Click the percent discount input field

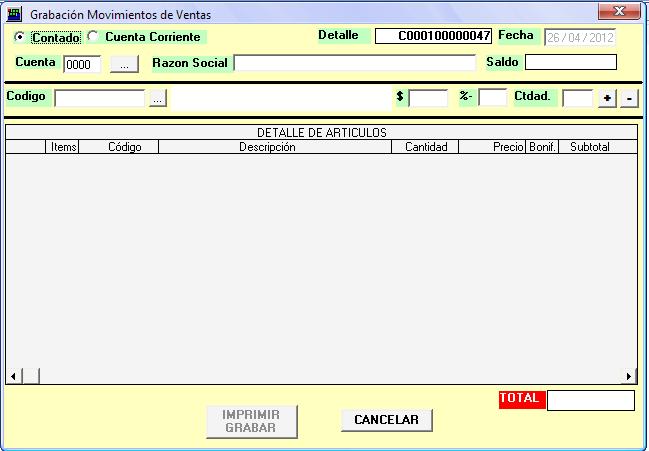pyautogui.click(x=492, y=98)
